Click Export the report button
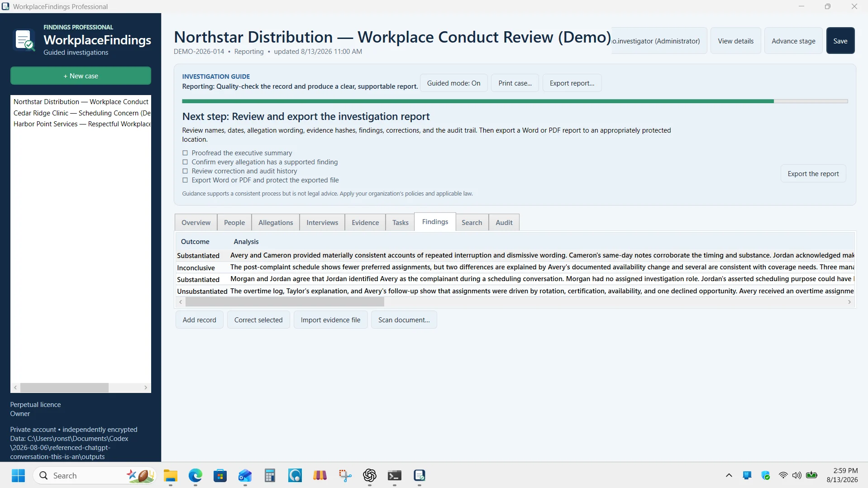This screenshot has width=868, height=488. coord(813,174)
